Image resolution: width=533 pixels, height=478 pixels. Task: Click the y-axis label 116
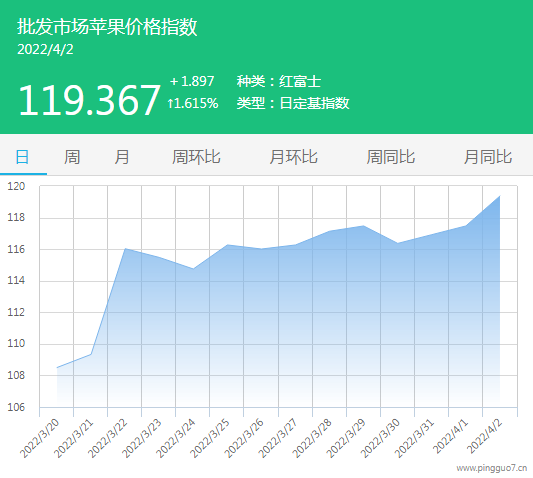click(x=16, y=249)
